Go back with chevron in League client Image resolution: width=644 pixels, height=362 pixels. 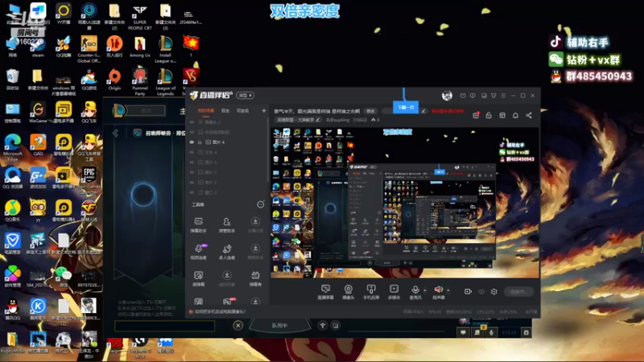[x=115, y=133]
